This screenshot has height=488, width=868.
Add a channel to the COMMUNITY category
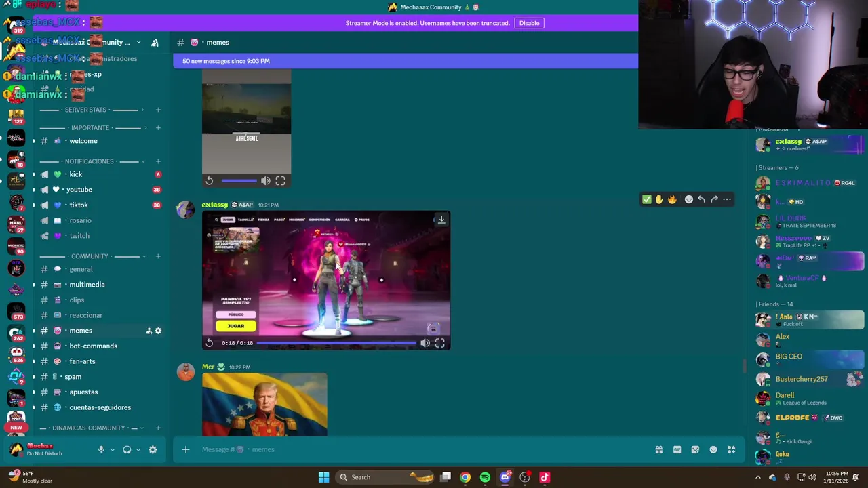pos(158,256)
